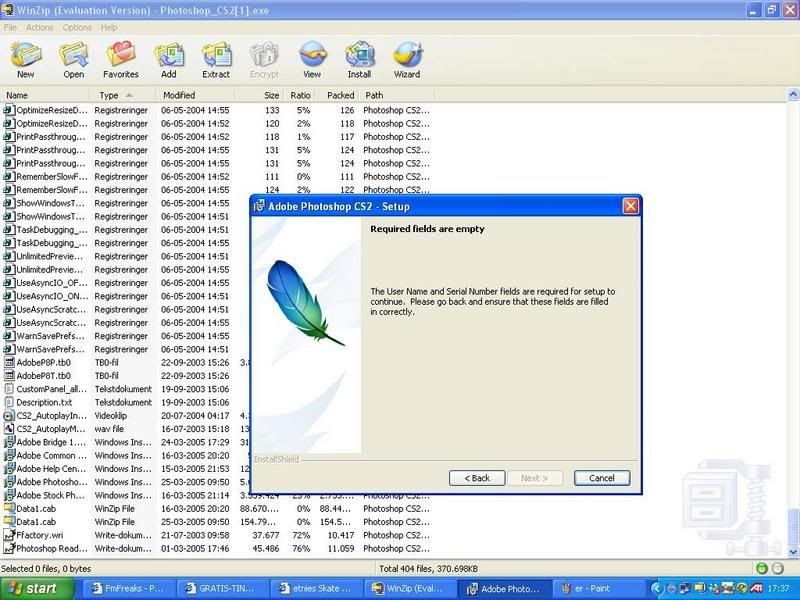This screenshot has width=800, height=600.
Task: Open the Options menu
Action: point(77,28)
